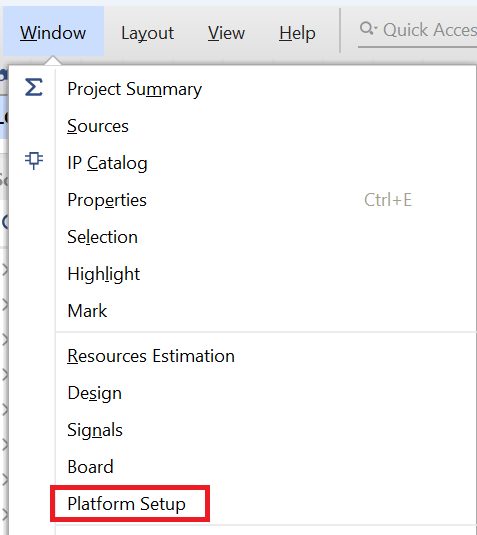Choose the Selection menu item
This screenshot has height=535, width=477.
point(266,237)
